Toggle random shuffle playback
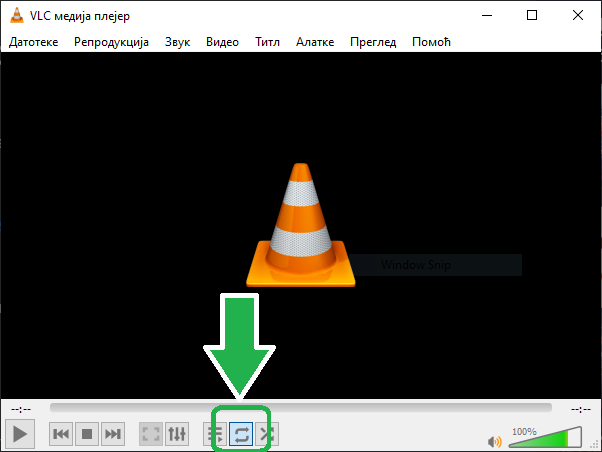 [267, 434]
